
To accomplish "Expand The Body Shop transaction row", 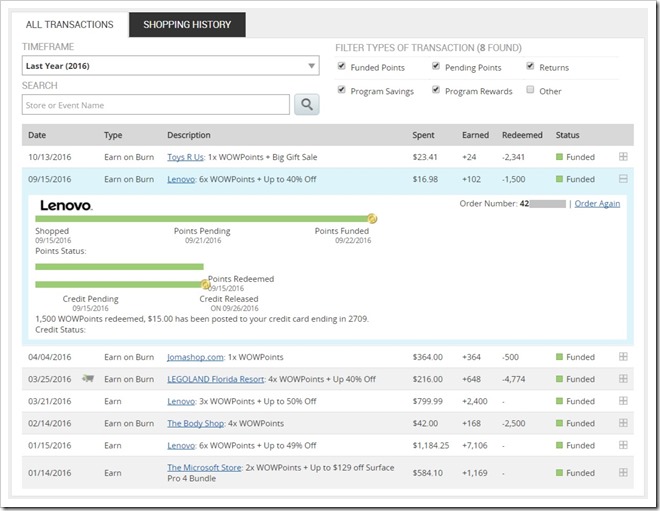I will 623,423.
